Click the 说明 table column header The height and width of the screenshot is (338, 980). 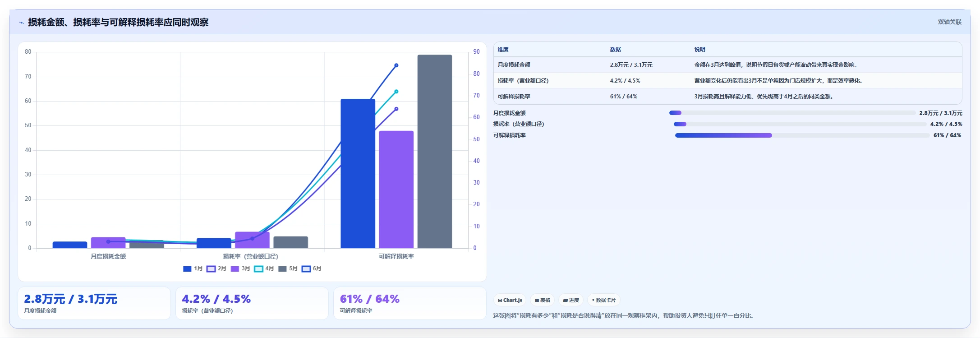point(700,50)
